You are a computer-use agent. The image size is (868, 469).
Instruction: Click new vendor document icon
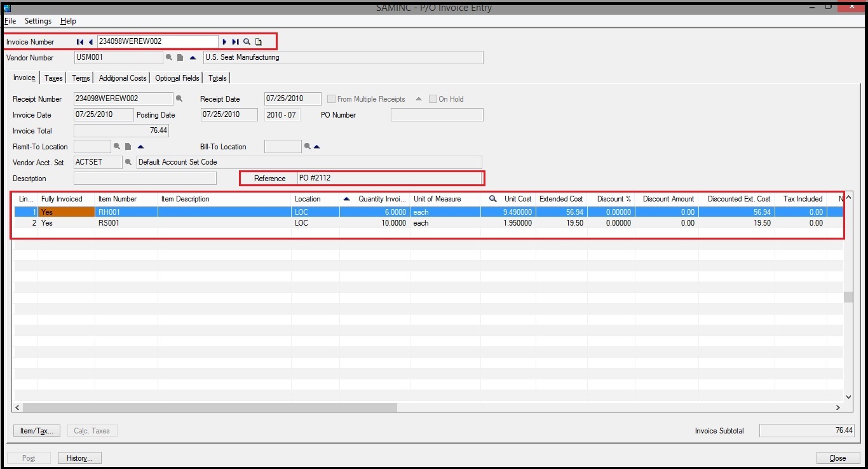click(x=180, y=58)
